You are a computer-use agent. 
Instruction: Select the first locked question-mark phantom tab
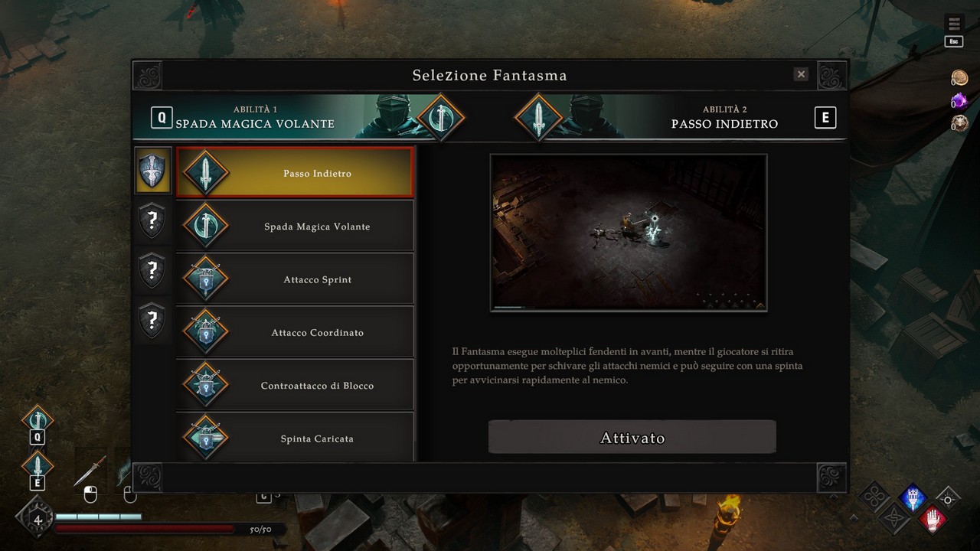click(152, 220)
